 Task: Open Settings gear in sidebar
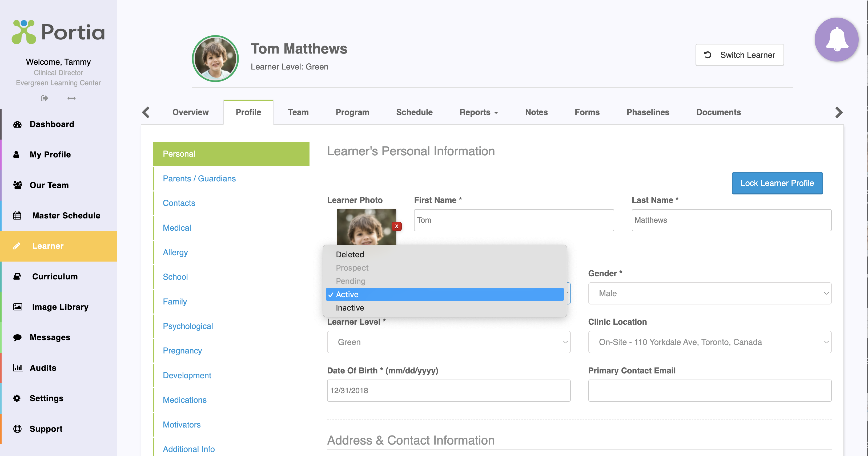[x=46, y=398]
